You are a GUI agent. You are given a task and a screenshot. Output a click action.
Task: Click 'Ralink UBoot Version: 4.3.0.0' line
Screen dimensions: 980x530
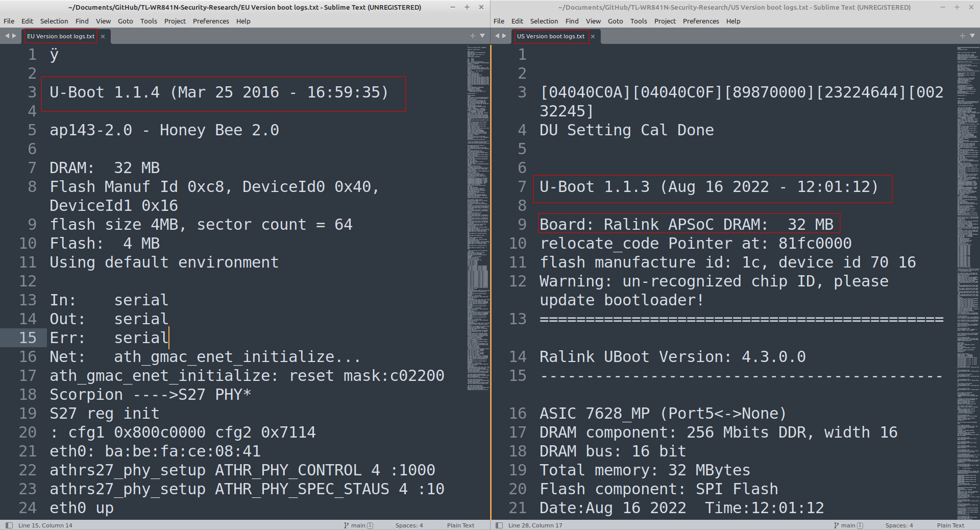(x=673, y=357)
